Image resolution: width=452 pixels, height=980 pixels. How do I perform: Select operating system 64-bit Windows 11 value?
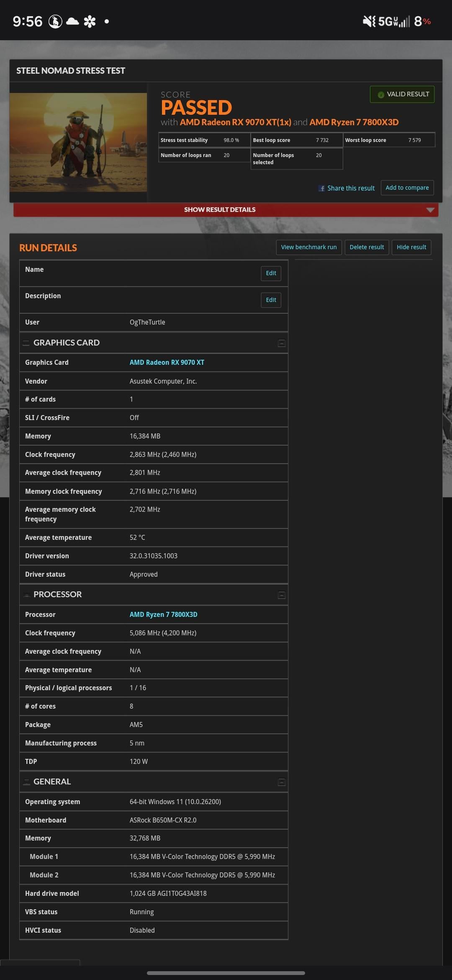click(175, 802)
